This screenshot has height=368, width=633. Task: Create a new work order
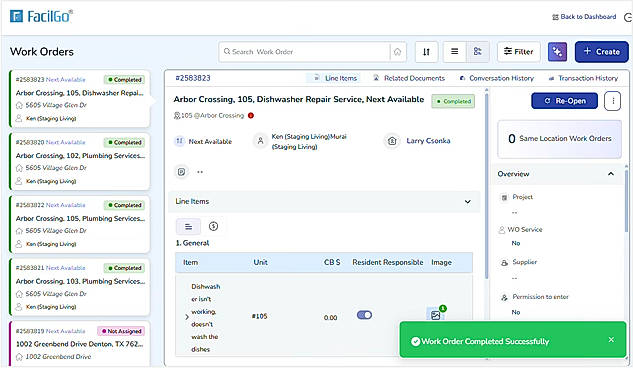click(602, 52)
